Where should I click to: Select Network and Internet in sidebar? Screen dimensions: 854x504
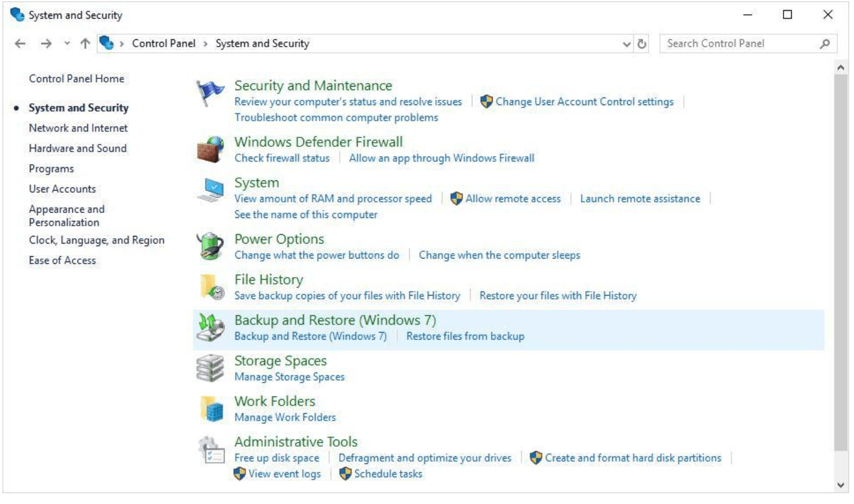coord(78,128)
